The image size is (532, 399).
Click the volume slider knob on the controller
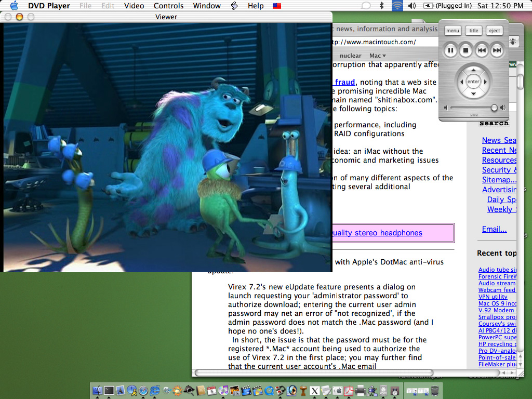494,108
